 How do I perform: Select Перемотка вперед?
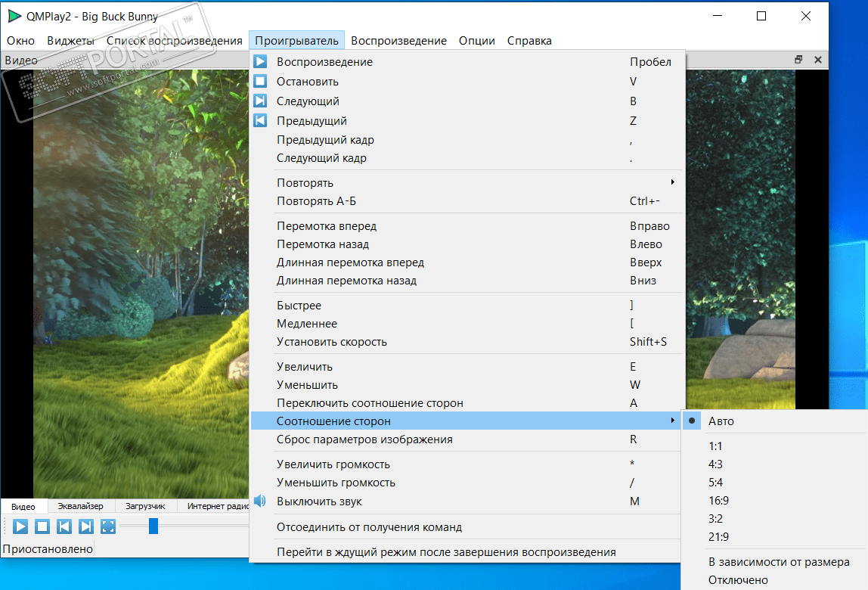[x=466, y=225]
